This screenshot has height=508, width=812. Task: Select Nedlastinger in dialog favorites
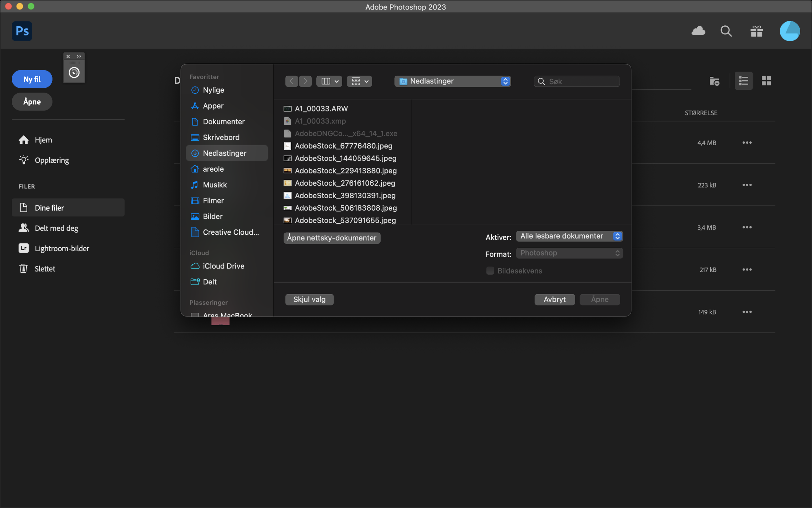point(227,153)
